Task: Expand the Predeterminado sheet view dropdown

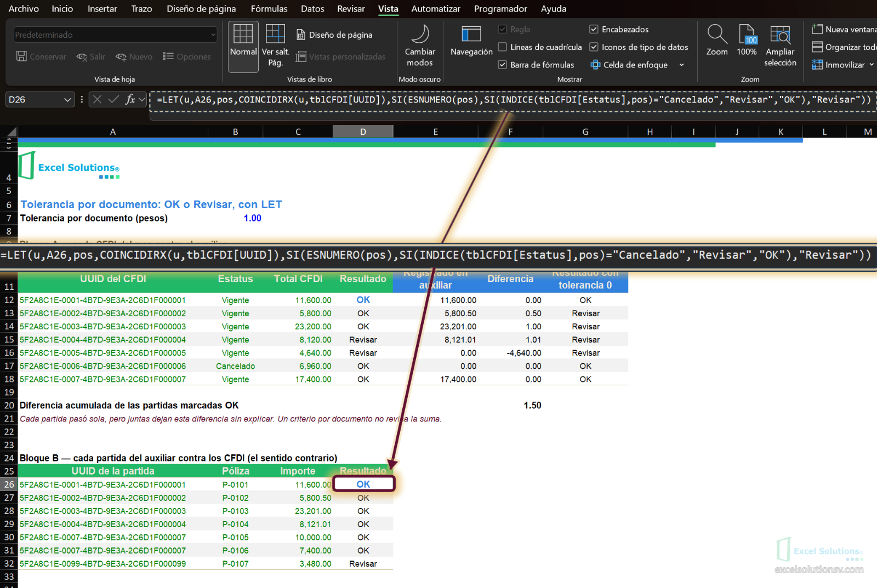Action: click(213, 35)
